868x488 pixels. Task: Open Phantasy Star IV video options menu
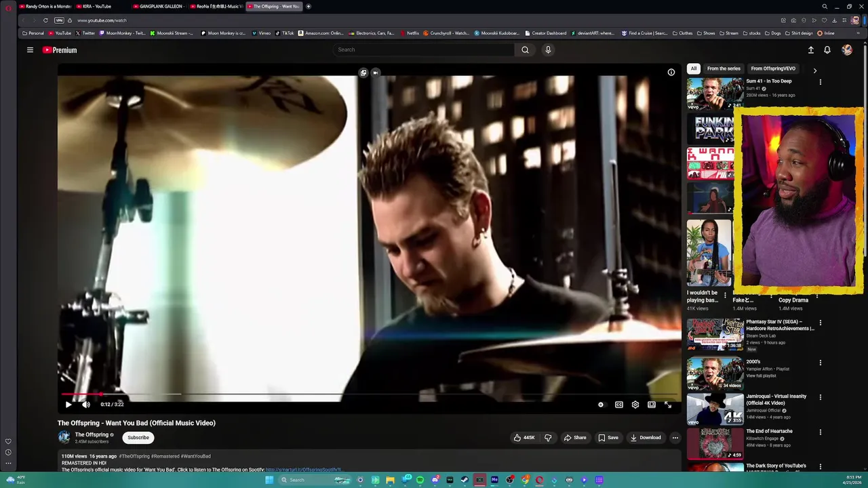820,323
